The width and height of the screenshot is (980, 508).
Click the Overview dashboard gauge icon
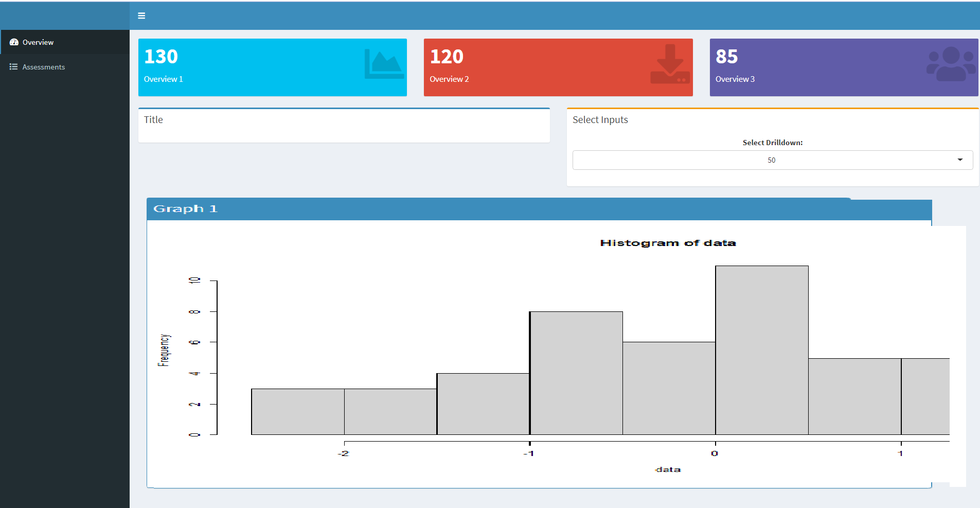[x=14, y=42]
